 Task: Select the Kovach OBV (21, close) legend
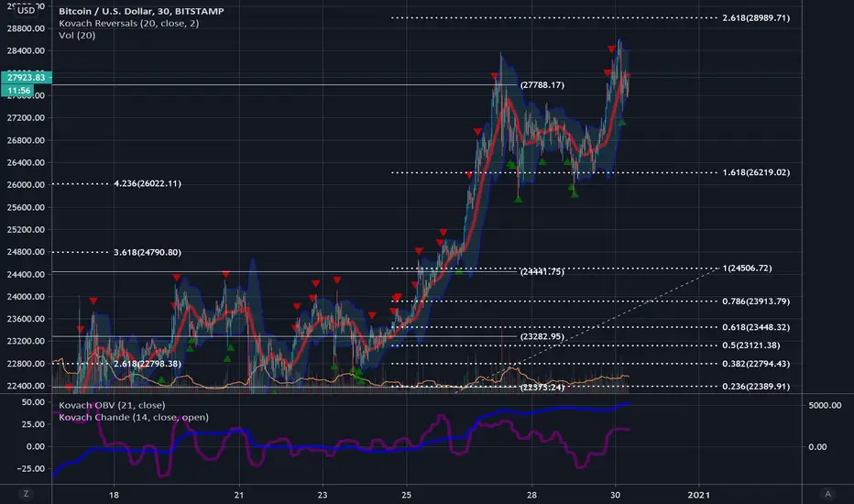112,405
